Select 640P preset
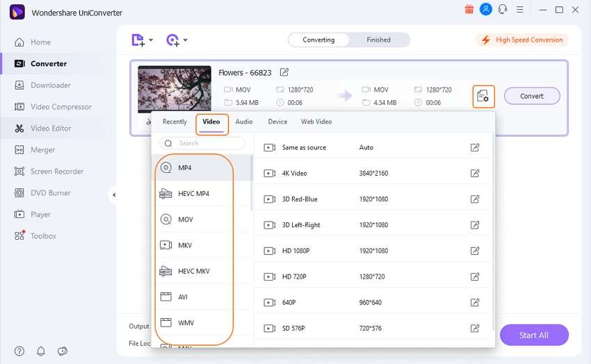Screen dimensions: 591x364 pyautogui.click(x=373, y=302)
